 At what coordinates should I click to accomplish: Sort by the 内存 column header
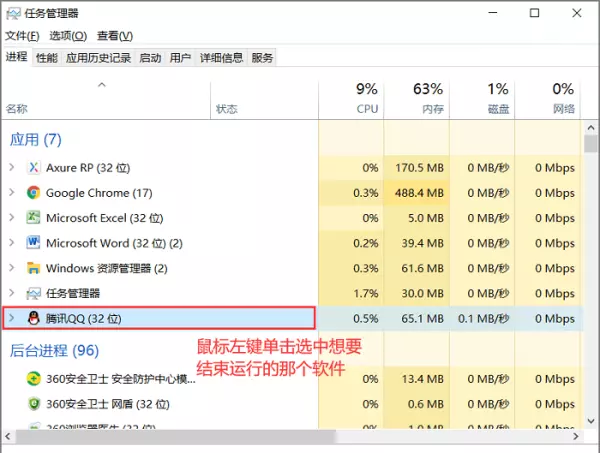click(x=417, y=100)
